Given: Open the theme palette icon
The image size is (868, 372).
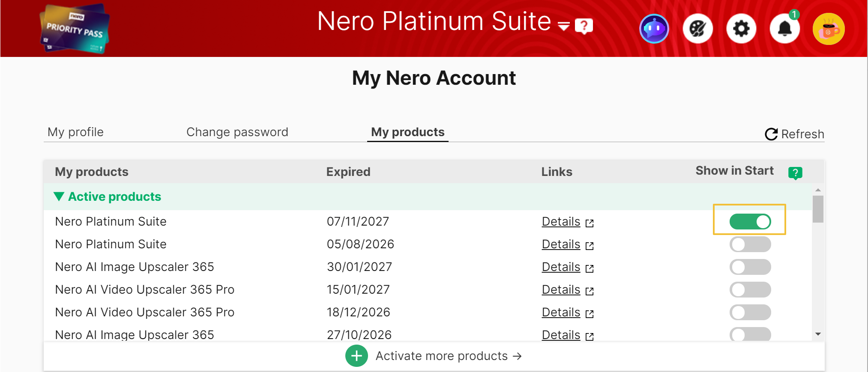Looking at the screenshot, I should click(697, 29).
